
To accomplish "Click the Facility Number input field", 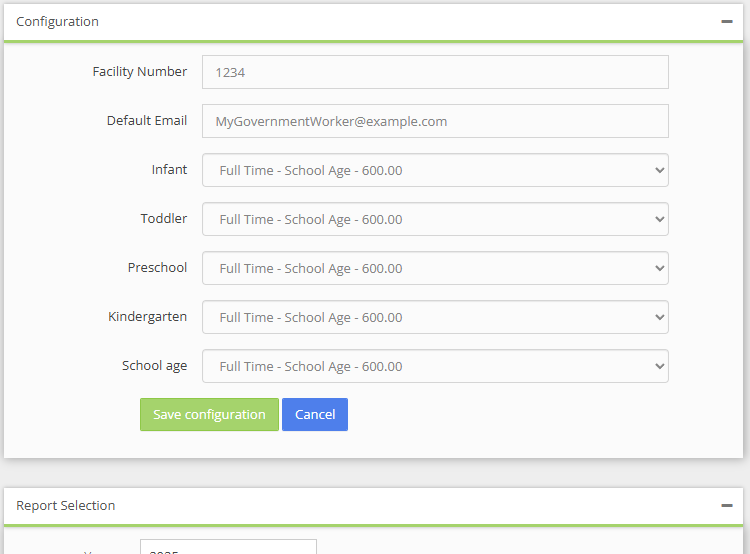I will coord(435,72).
